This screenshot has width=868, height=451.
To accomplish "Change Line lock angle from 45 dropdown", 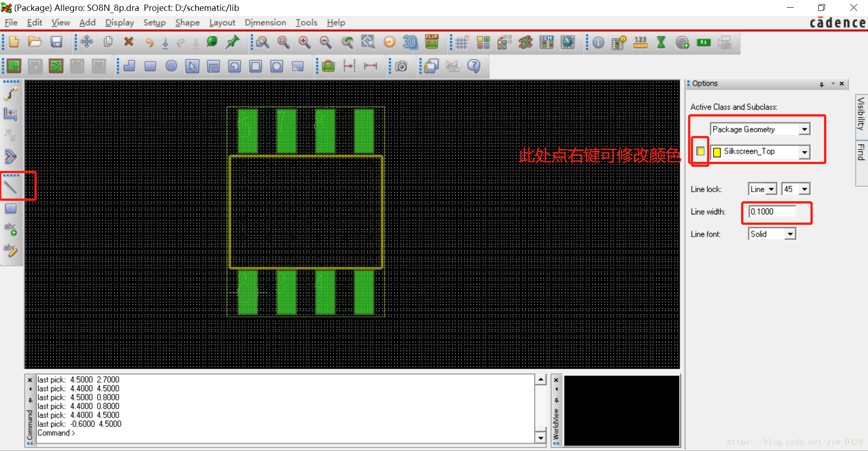I will 804,189.
